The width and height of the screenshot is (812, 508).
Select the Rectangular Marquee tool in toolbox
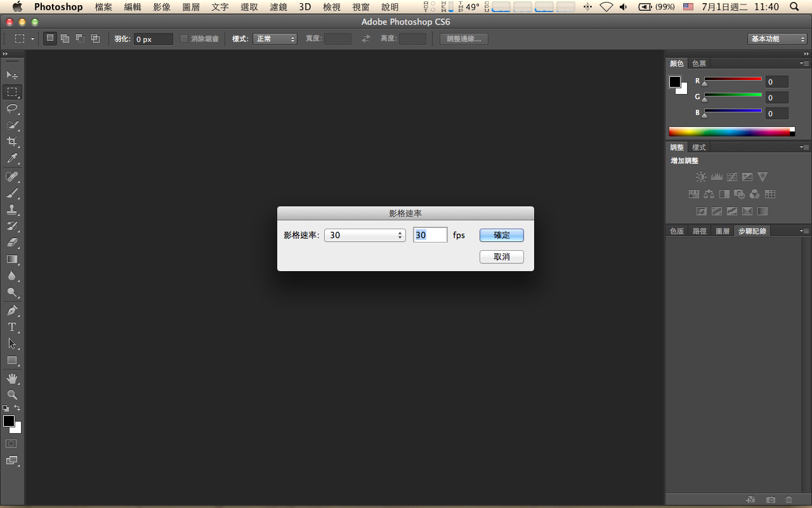click(x=12, y=92)
